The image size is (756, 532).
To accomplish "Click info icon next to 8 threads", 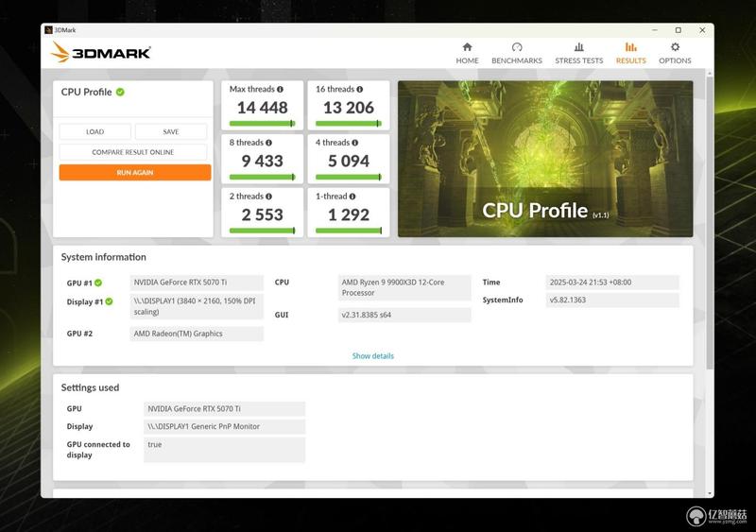I will [x=268, y=143].
